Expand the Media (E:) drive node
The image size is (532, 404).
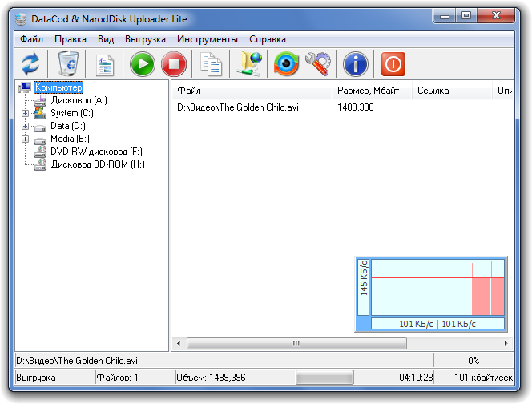click(25, 139)
